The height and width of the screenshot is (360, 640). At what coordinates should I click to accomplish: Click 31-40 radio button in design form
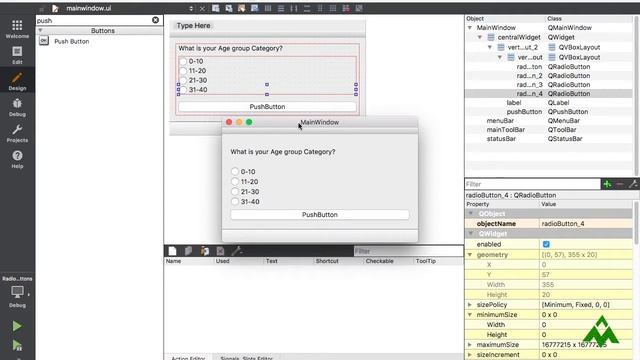point(183,89)
